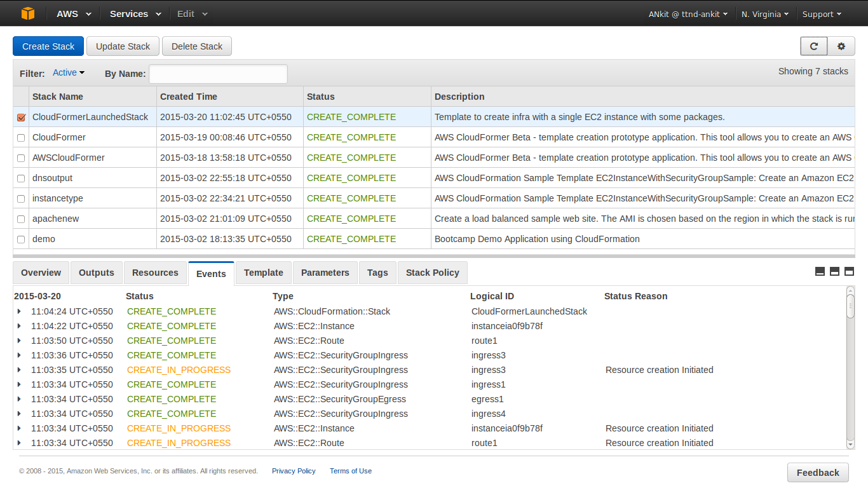This screenshot has height=488, width=868.
Task: Click the orange AWS cube logo
Action: click(x=27, y=13)
